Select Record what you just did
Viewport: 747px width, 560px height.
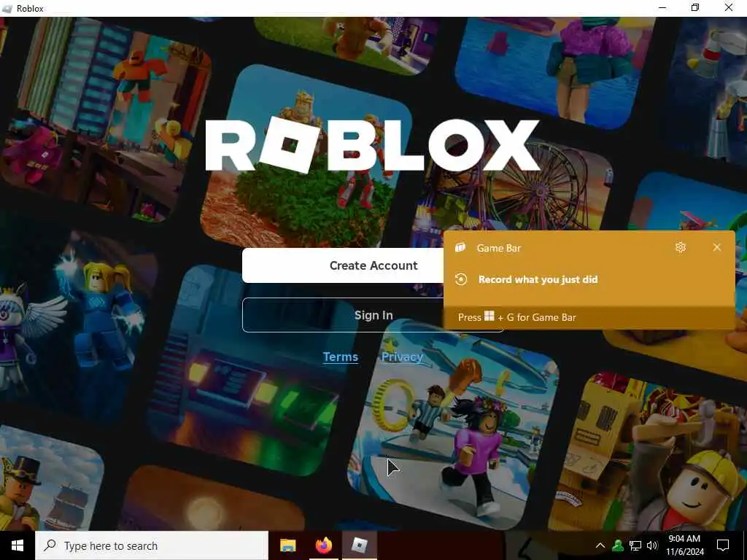pyautogui.click(x=538, y=279)
